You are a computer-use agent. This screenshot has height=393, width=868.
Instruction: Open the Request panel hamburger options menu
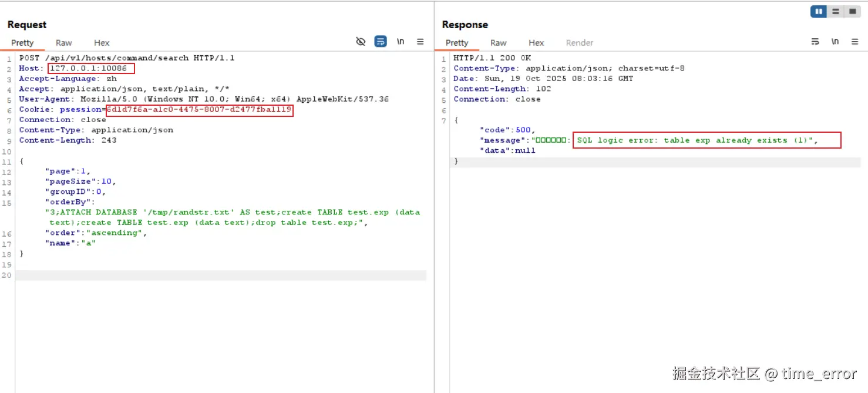point(420,42)
